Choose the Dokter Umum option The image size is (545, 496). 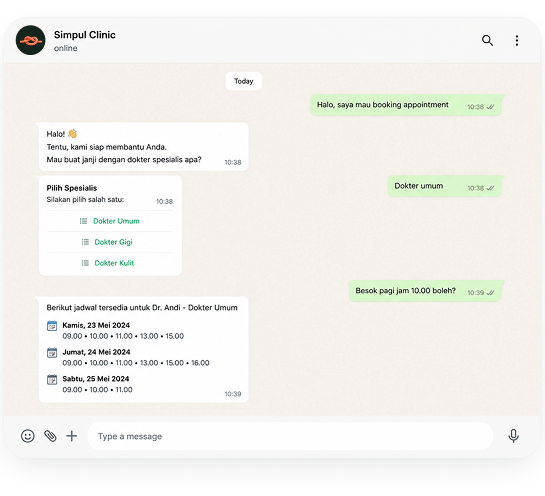[110, 221]
